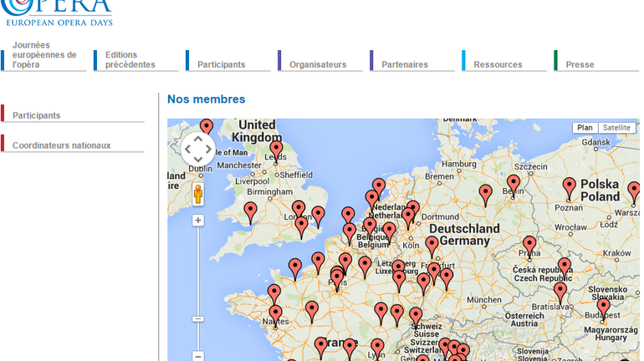This screenshot has width=644, height=361.
Task: Click the map marker near Leeds
Action: [276, 150]
